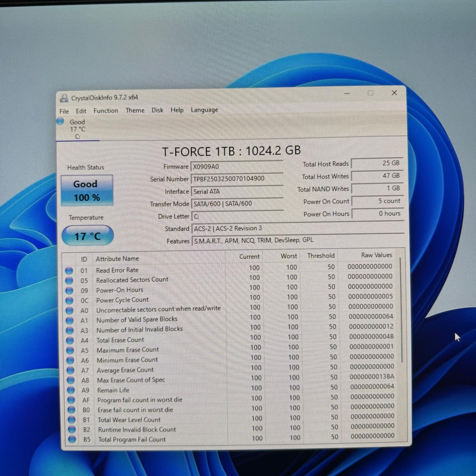Click status icon for Max Erase Count of Spec
476x476 pixels.
71,380
